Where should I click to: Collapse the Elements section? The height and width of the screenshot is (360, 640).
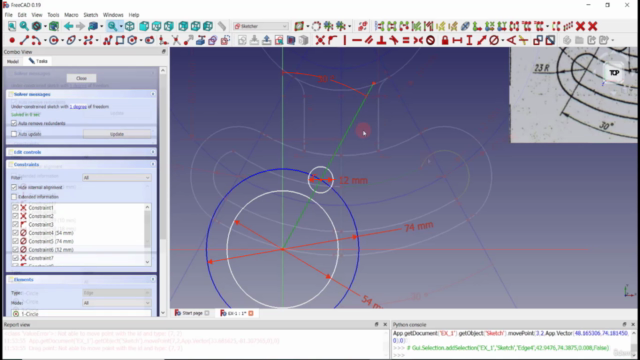tap(153, 280)
